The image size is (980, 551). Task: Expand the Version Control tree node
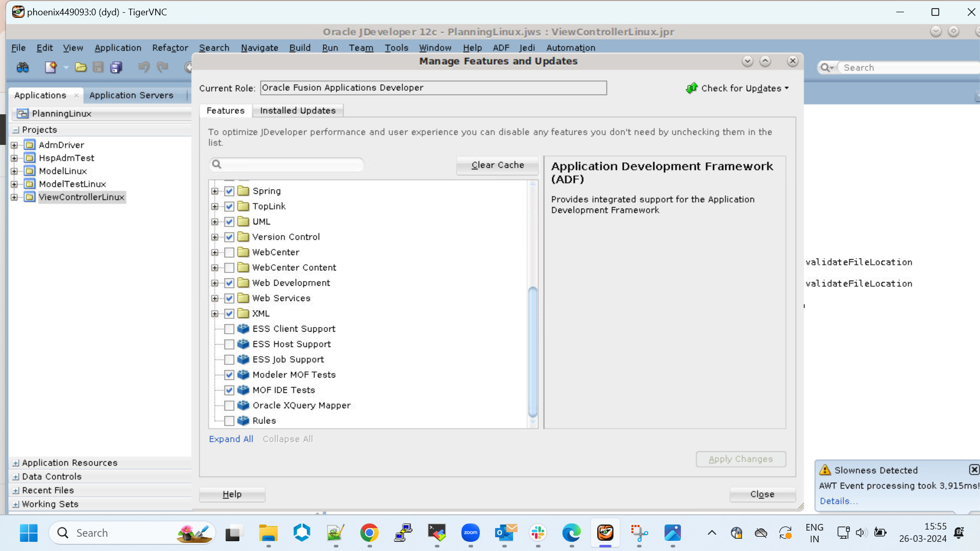(x=214, y=237)
